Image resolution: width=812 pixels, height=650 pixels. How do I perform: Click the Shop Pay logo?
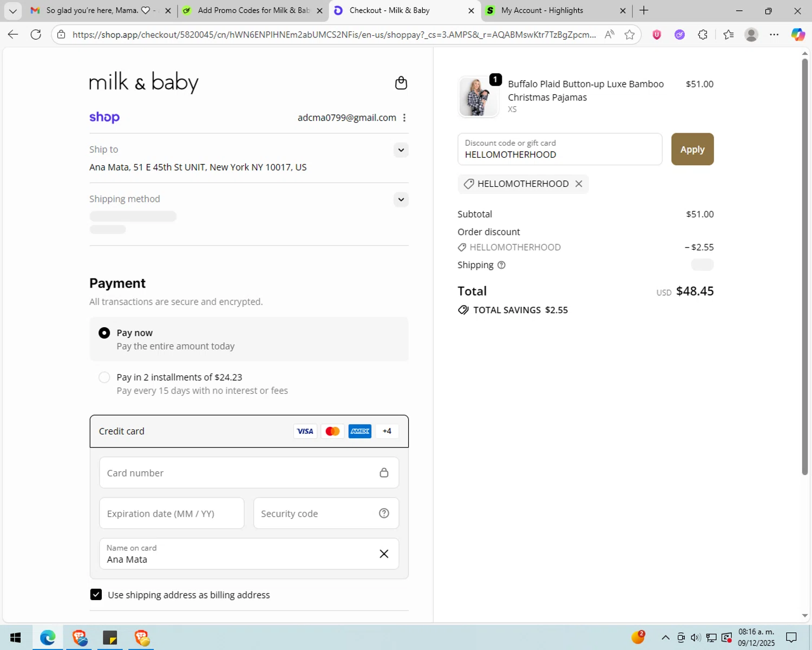pyautogui.click(x=104, y=117)
